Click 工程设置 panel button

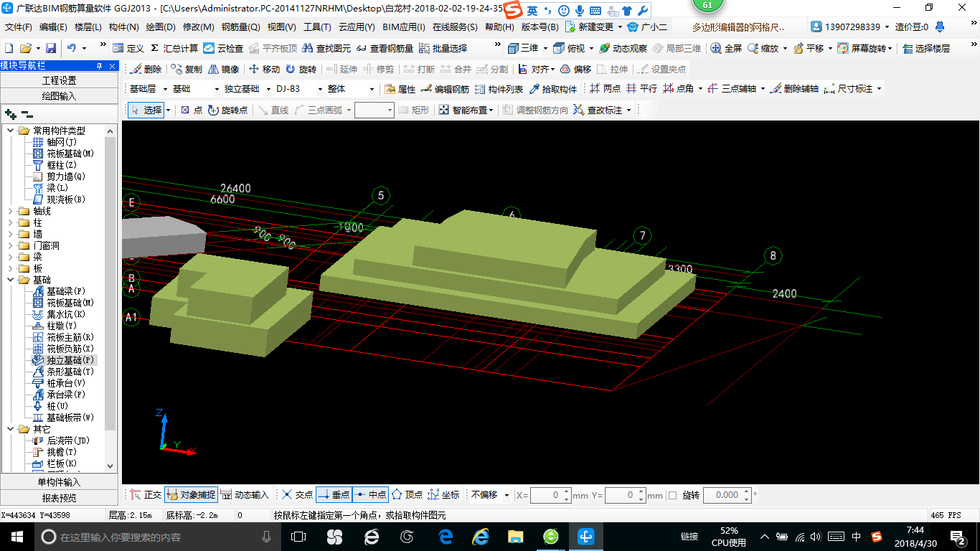[60, 80]
